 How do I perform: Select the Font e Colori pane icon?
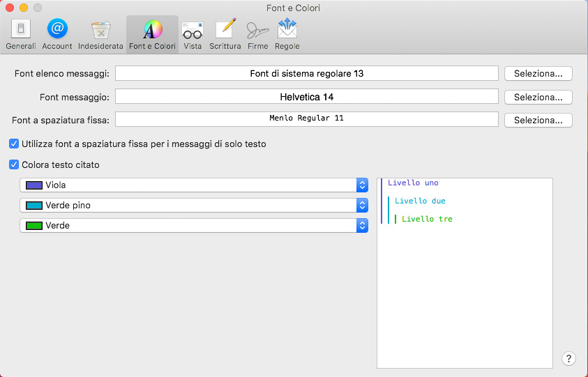click(x=152, y=34)
